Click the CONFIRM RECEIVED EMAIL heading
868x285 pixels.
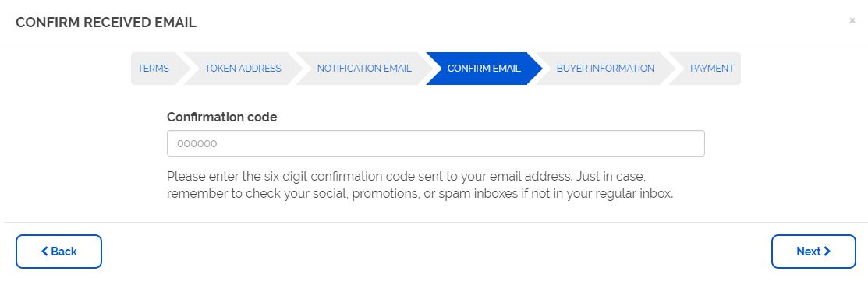coord(106,23)
